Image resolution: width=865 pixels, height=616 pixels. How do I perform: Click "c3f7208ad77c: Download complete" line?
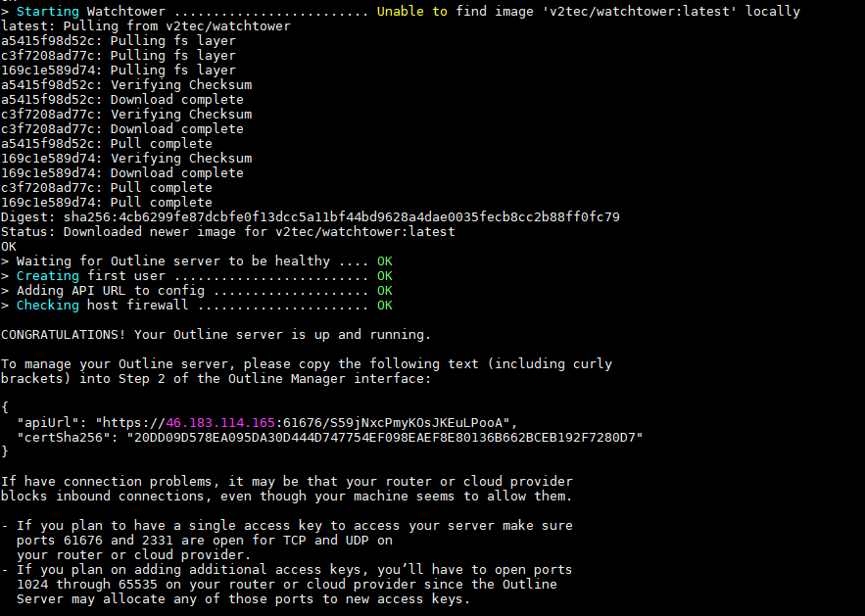tap(122, 129)
